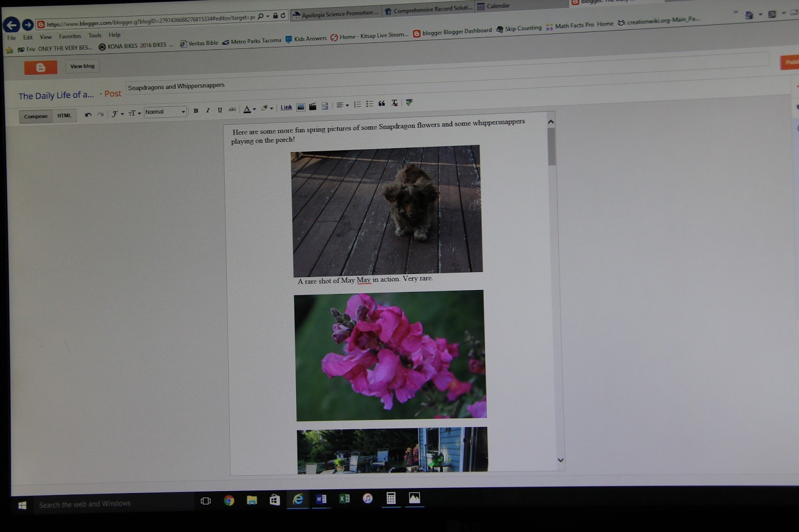Open the Help menu
The width and height of the screenshot is (799, 532).
click(x=114, y=35)
